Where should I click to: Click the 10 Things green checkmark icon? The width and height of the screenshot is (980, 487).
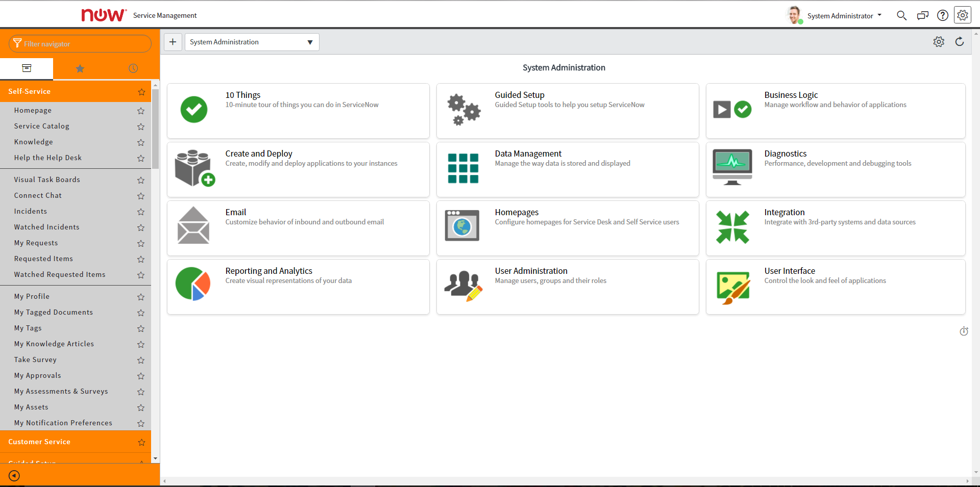point(194,109)
